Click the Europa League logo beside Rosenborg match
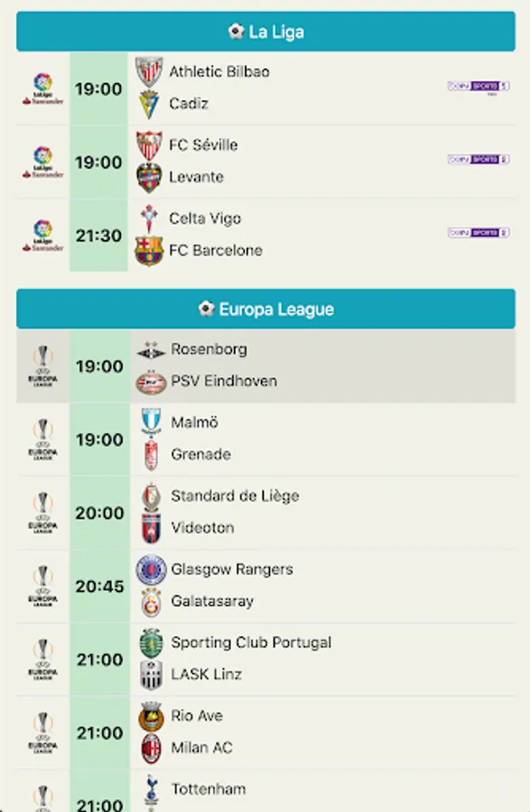 [41, 365]
